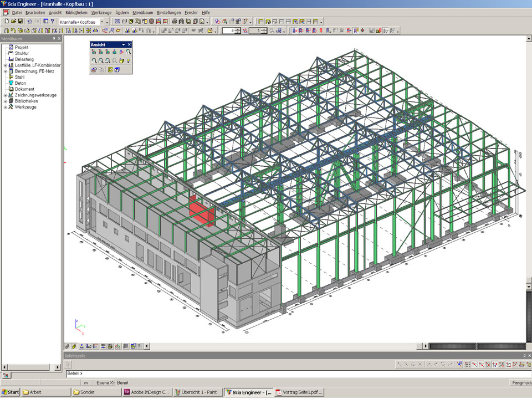Toggle the dotted grid snap icon in command bar
Image resolution: width=532 pixels, height=399 pixels.
(467, 365)
